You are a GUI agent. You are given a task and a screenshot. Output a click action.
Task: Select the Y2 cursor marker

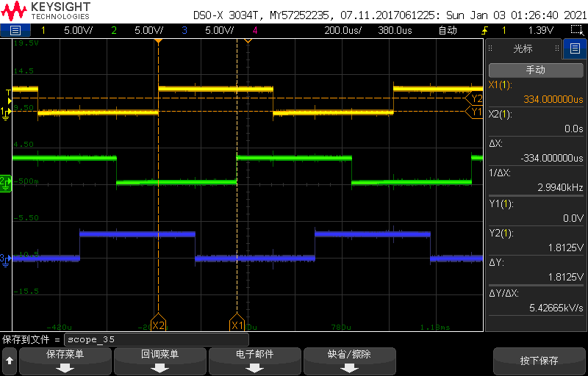click(474, 98)
